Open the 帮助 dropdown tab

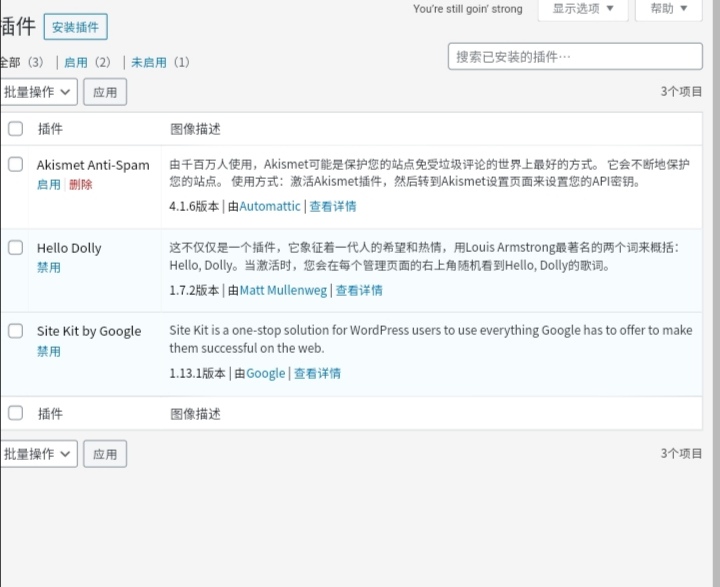(668, 9)
